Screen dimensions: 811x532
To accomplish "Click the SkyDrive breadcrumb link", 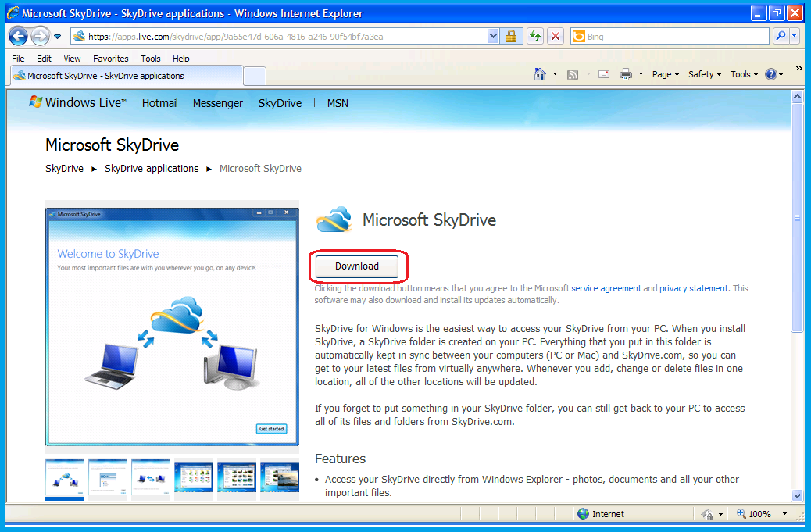I will click(x=64, y=169).
